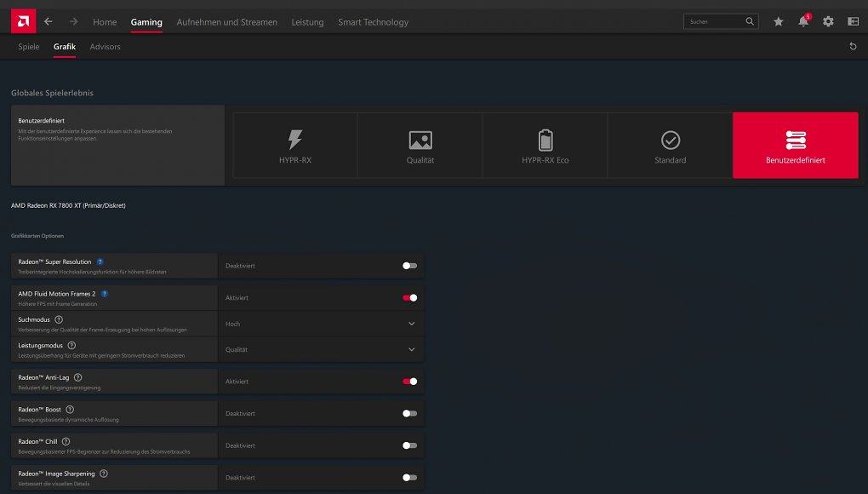Switch to the Spiele sub-tab
The width and height of the screenshot is (868, 494).
[x=29, y=47]
